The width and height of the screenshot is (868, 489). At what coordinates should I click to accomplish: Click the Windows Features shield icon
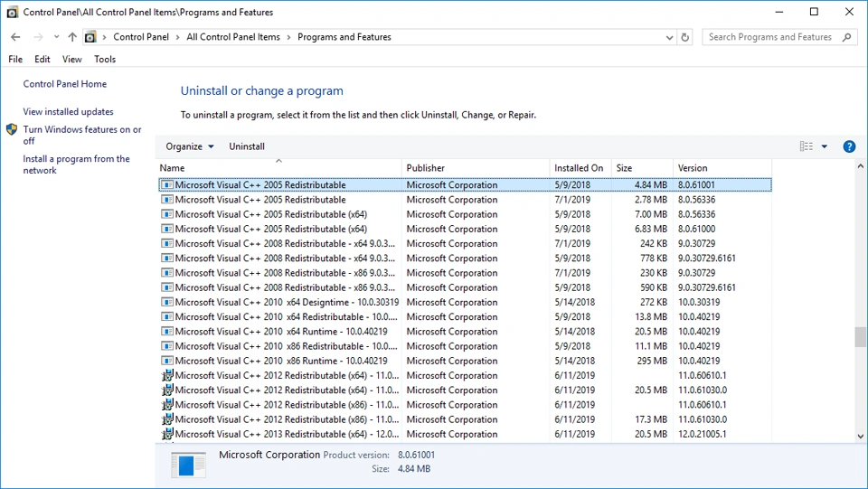click(12, 130)
